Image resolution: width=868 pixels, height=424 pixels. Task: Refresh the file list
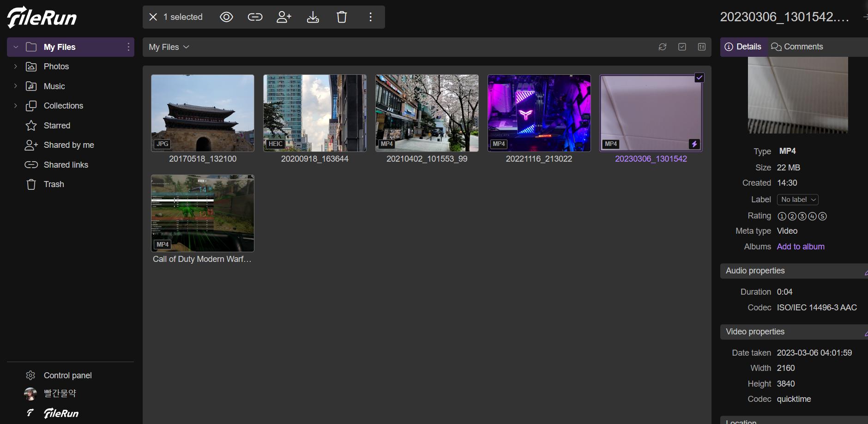[663, 47]
